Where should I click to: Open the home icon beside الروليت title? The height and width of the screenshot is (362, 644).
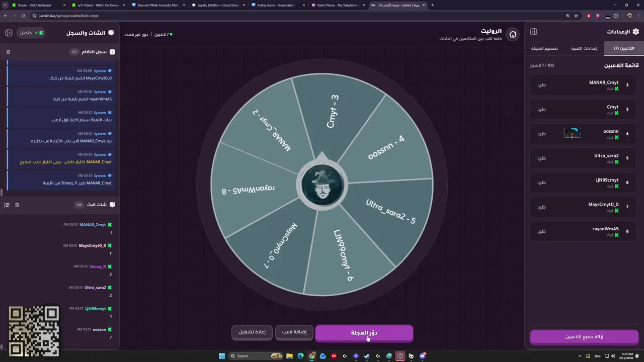coord(513,34)
